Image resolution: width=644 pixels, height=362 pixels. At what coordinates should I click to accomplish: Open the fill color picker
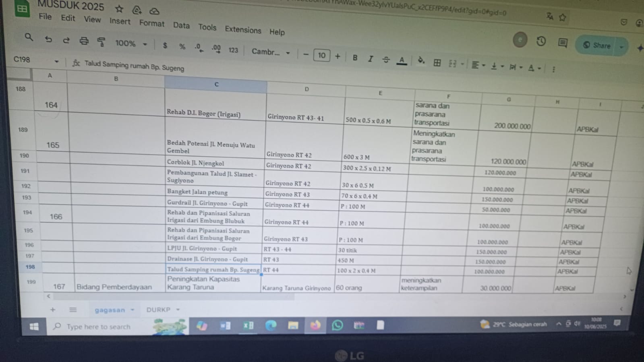tap(421, 61)
